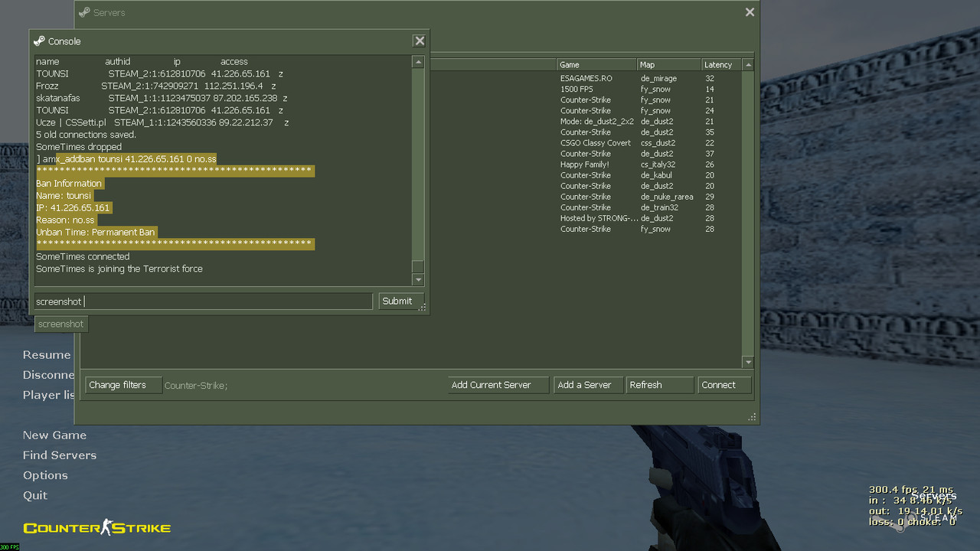Click the highlighted amx_addban command line
Viewport: 980px width, 551px height.
tap(126, 159)
